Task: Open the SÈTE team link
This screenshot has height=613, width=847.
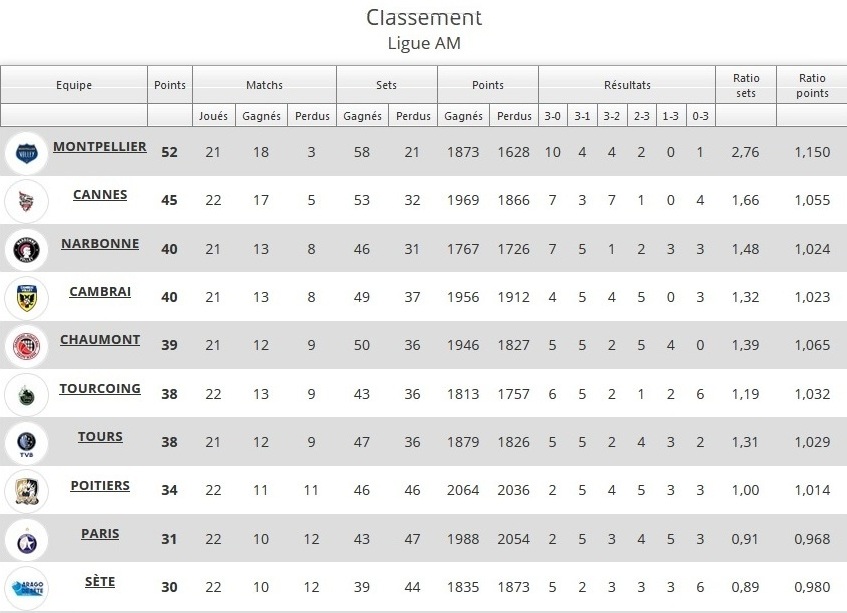Action: click(x=100, y=582)
